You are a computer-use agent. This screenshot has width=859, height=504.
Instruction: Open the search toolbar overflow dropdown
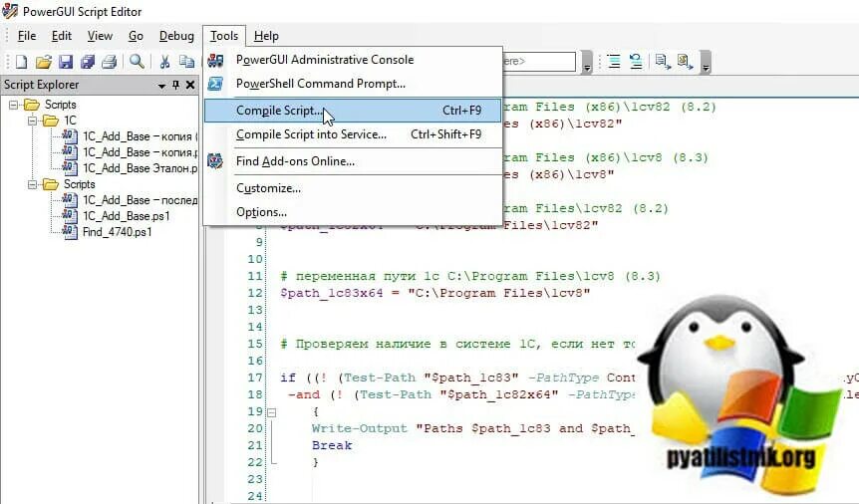[587, 62]
